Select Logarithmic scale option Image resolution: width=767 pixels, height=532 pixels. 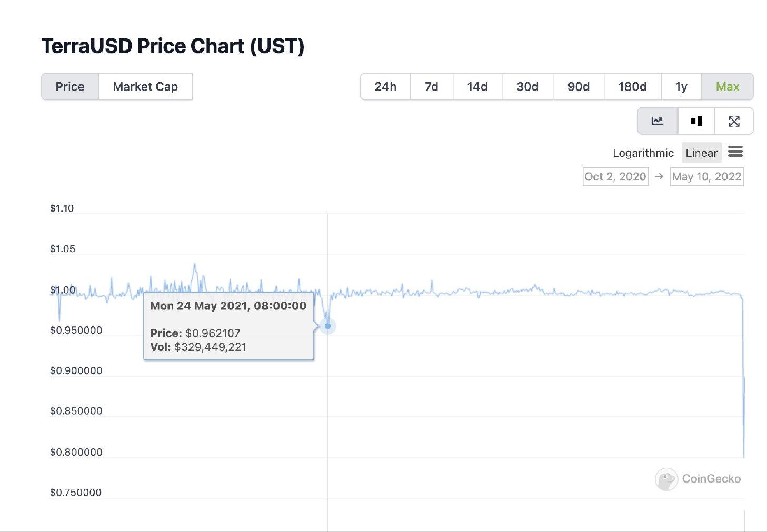[643, 153]
